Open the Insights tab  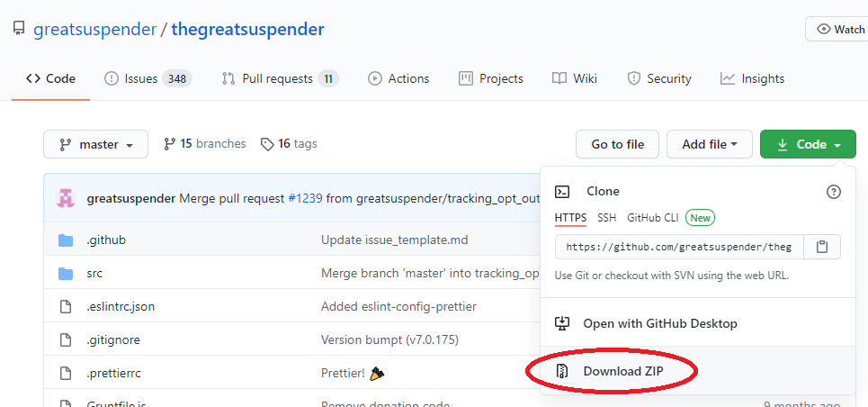coord(752,78)
